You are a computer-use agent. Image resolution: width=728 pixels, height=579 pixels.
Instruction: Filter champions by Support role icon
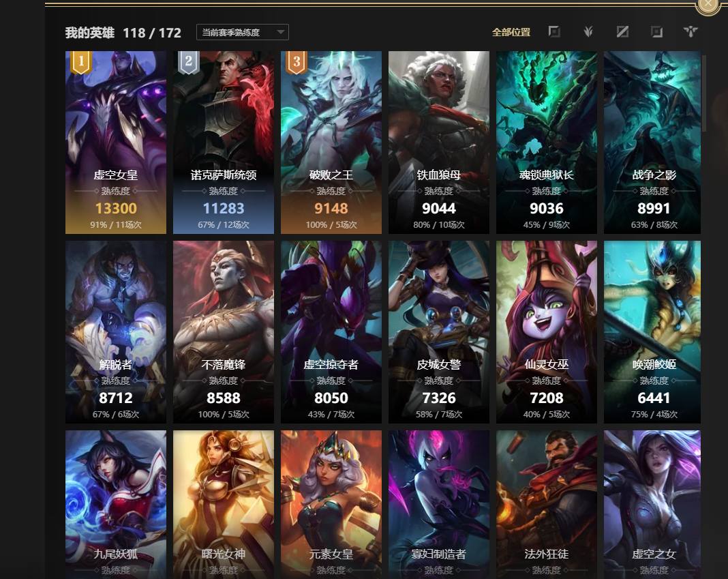(691, 31)
